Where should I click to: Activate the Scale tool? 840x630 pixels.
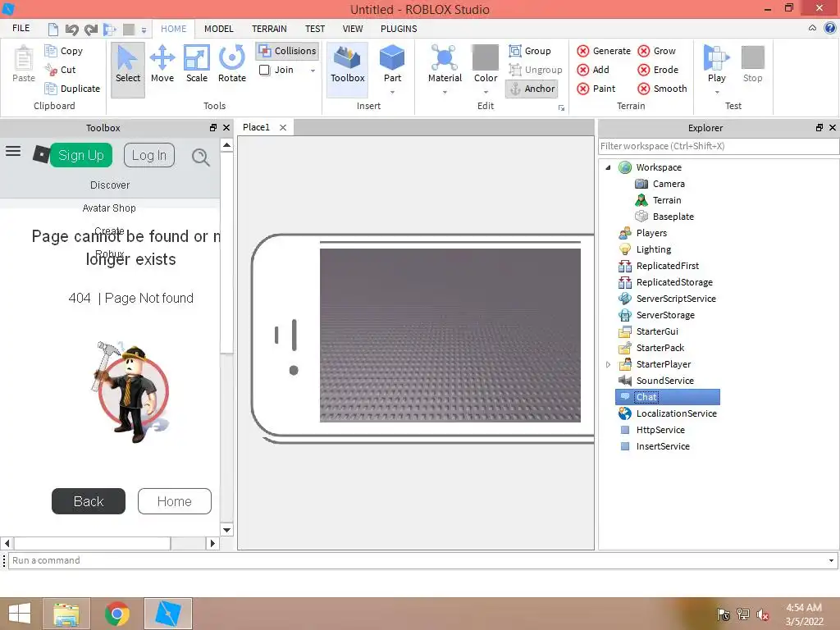pyautogui.click(x=197, y=64)
